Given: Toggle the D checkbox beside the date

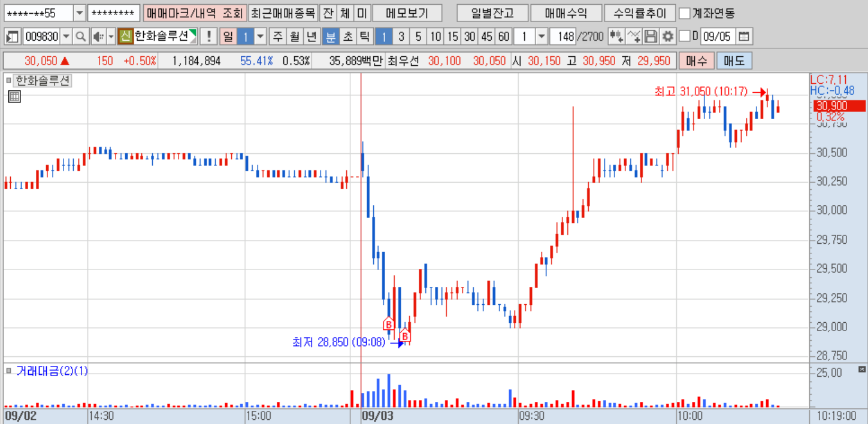Looking at the screenshot, I should pos(685,37).
